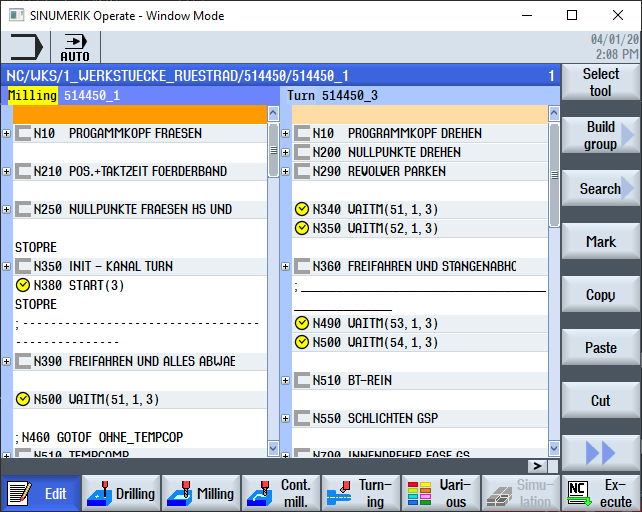
Task: Expand block N360 FREIFAHREN UND STANGENABHC
Action: coord(286,266)
